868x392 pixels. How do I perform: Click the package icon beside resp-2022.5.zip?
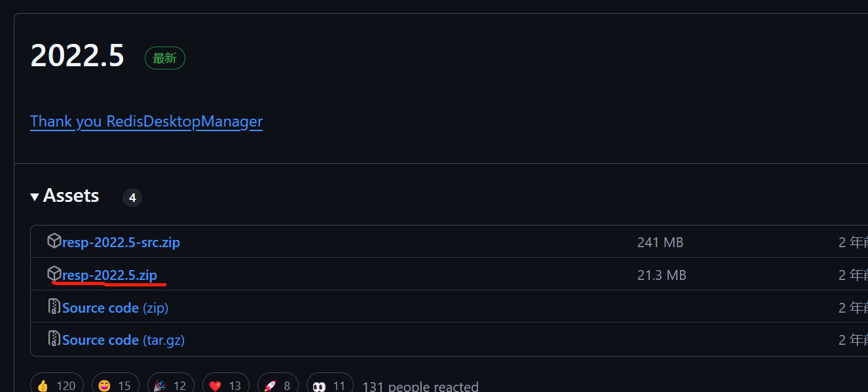point(54,274)
